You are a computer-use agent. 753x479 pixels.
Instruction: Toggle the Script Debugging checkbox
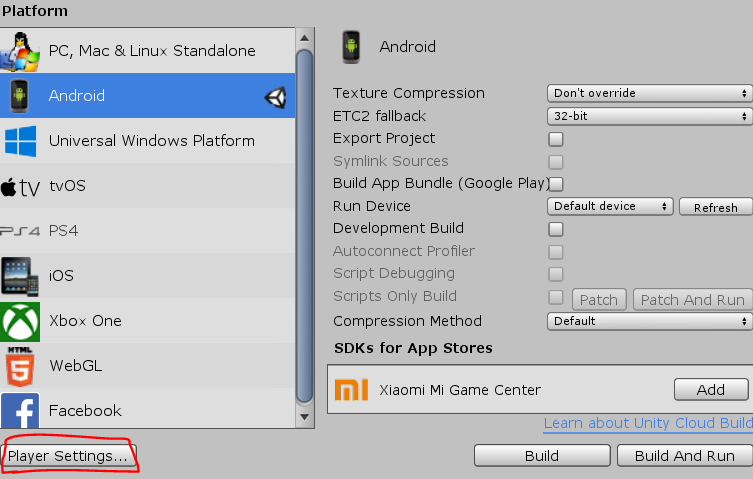[556, 274]
